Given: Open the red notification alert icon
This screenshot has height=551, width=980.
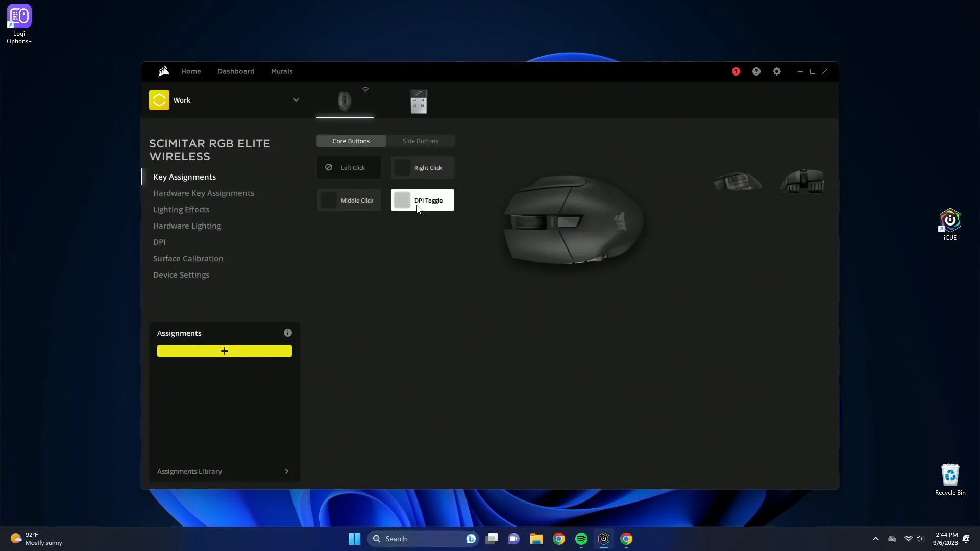Looking at the screenshot, I should coord(736,71).
